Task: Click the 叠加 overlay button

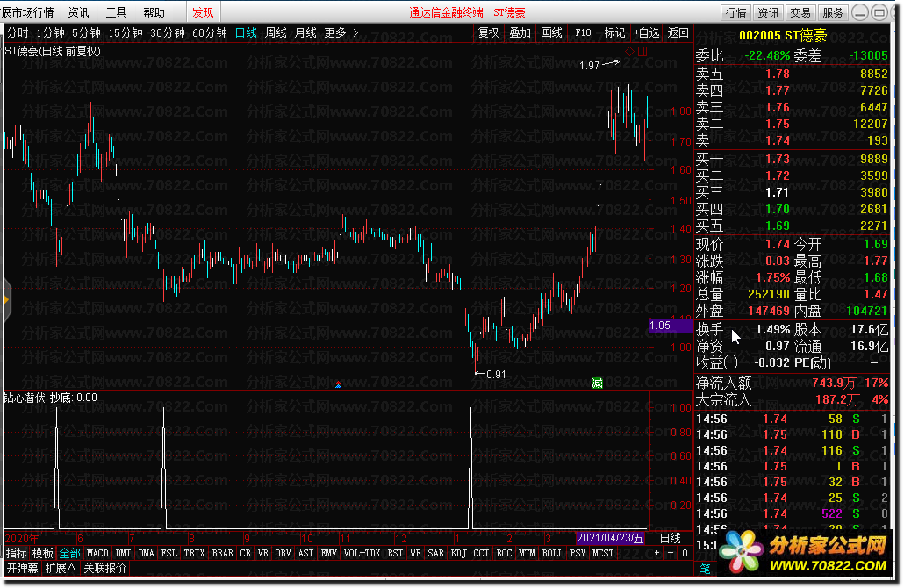Action: pyautogui.click(x=520, y=32)
